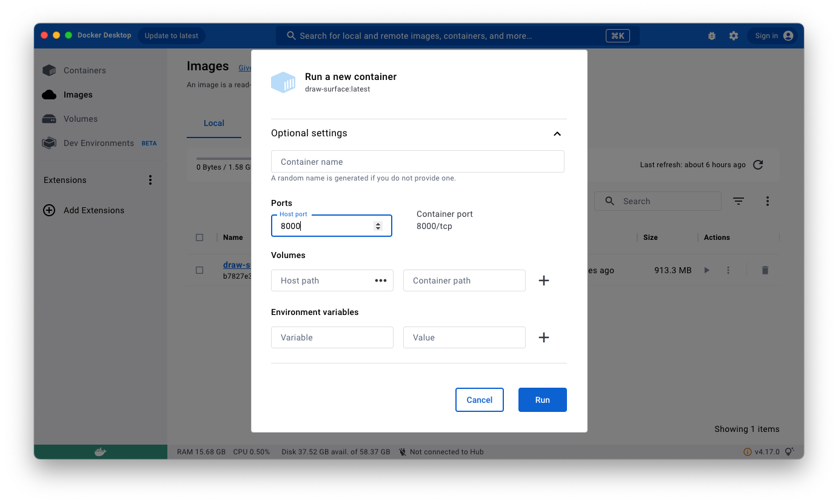Click the Not connected to Hub icon

403,452
